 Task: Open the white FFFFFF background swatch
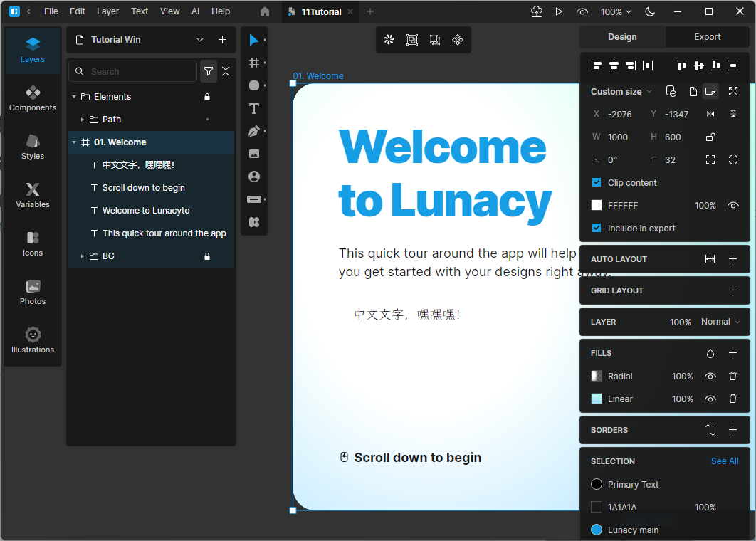click(x=597, y=206)
